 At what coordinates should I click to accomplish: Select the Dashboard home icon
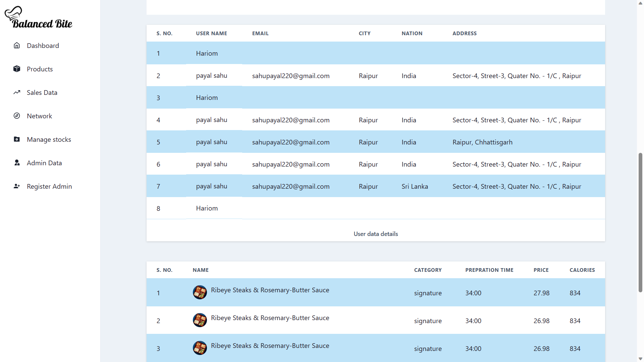click(x=17, y=45)
